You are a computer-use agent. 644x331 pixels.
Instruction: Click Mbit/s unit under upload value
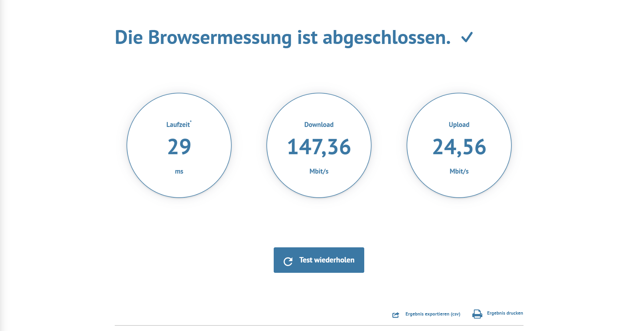459,172
